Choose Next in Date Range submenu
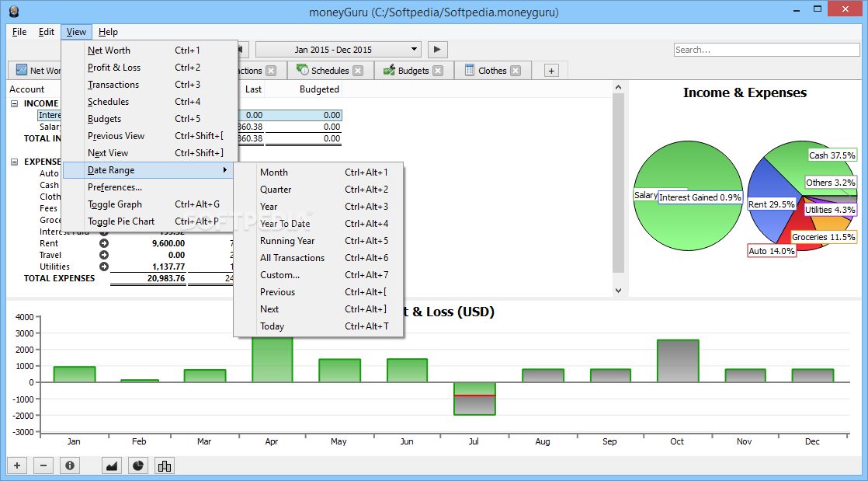The height and width of the screenshot is (481, 868). pyautogui.click(x=319, y=309)
